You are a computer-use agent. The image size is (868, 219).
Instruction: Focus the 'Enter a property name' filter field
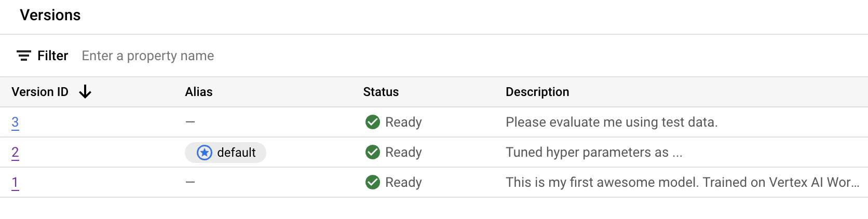click(148, 56)
